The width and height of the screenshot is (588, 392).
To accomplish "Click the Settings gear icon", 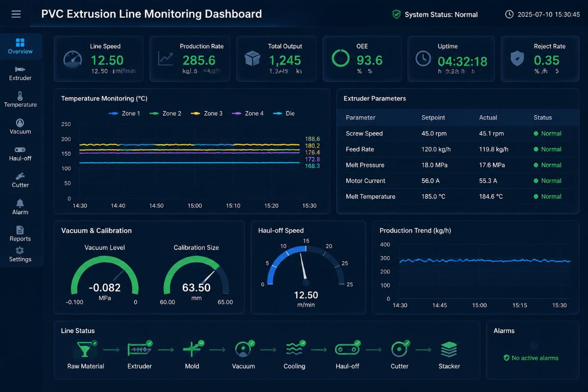I will click(x=20, y=250).
